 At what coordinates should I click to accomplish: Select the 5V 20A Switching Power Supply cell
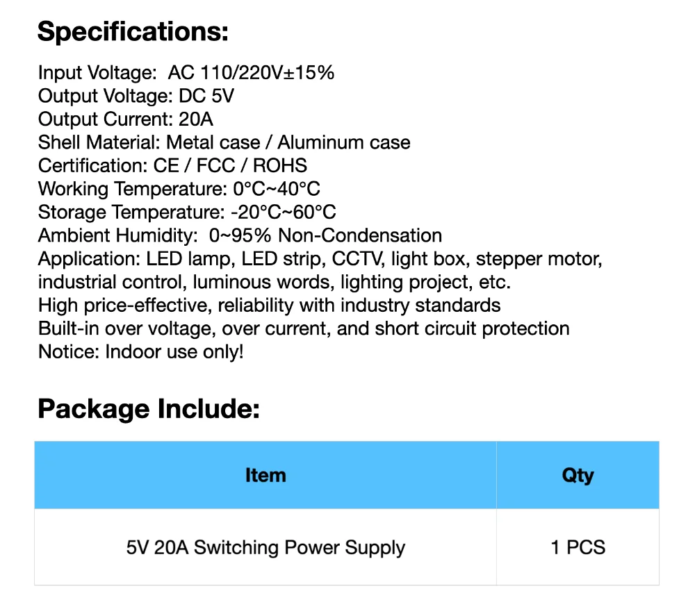(265, 547)
